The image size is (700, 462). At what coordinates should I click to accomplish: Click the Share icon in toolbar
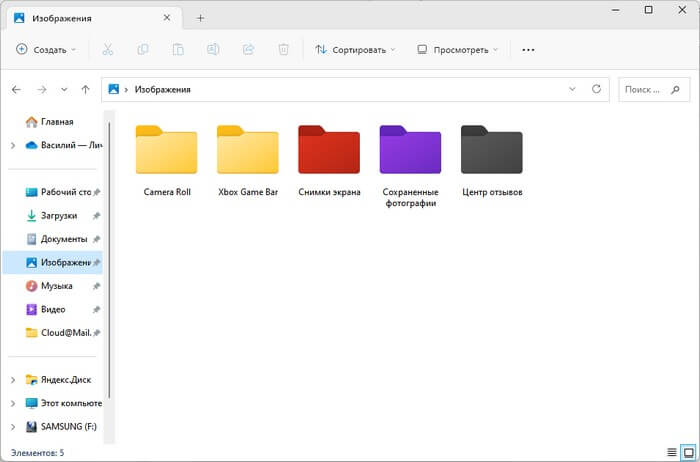(248, 49)
